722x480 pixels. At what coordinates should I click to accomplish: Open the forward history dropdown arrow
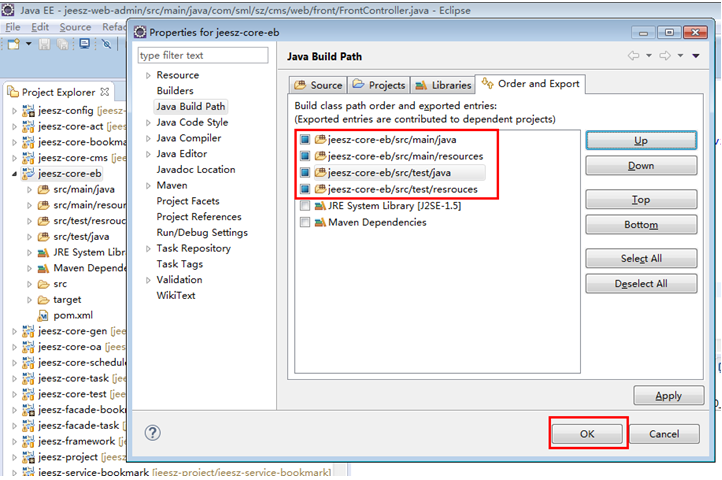[680, 56]
